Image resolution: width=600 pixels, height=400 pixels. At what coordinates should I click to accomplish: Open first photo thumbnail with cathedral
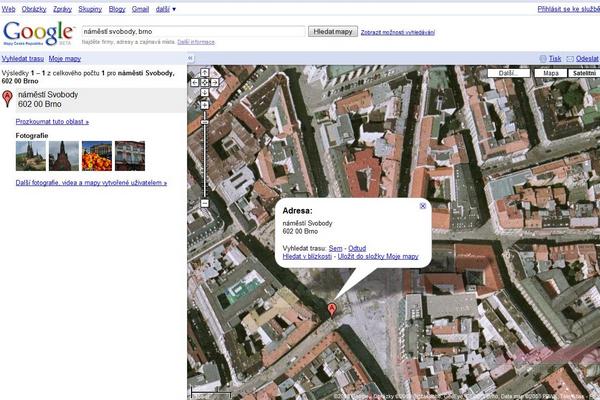31,156
